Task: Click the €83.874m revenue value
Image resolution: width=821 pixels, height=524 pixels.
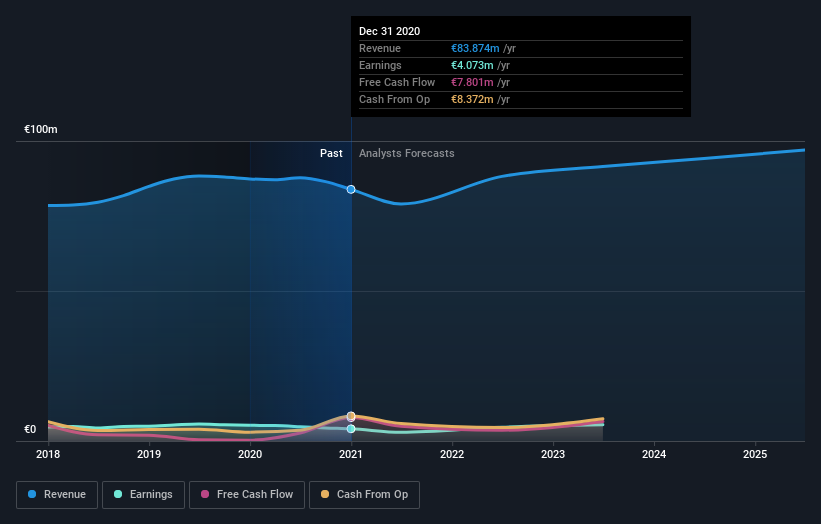Action: 475,48
